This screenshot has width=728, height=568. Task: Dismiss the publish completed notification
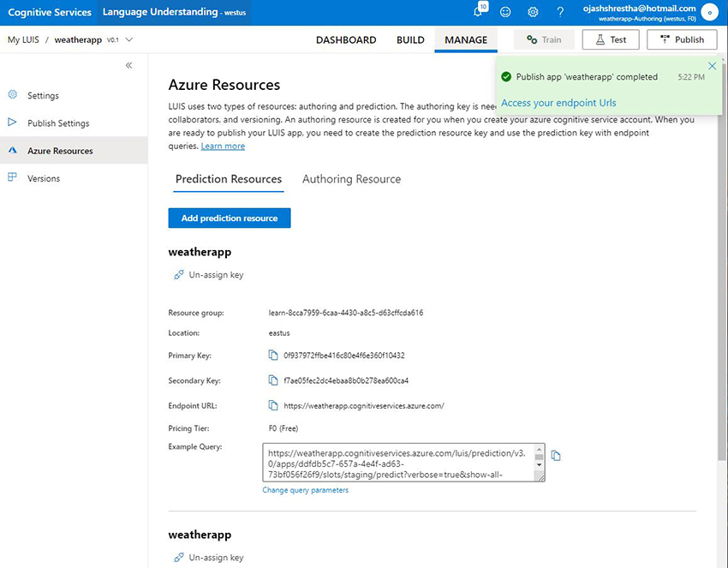click(x=712, y=66)
